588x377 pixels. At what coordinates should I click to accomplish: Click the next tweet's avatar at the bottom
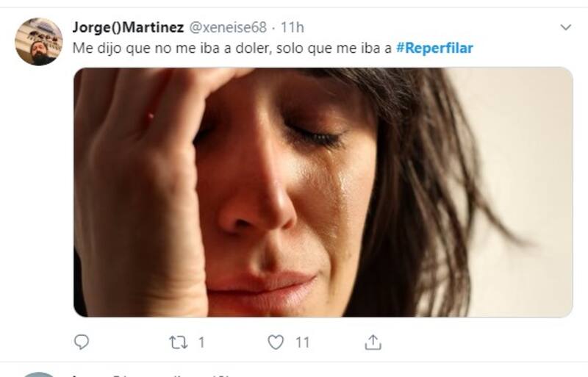pyautogui.click(x=37, y=373)
